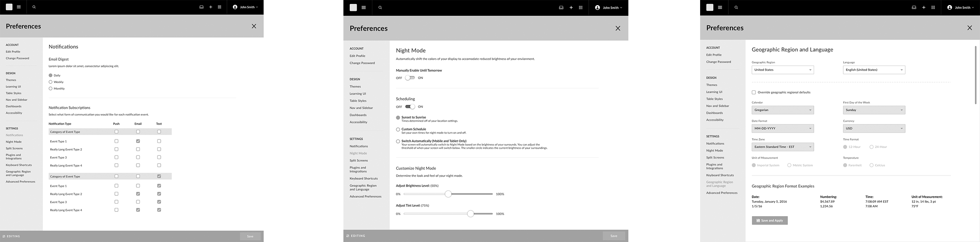Open apps grid icon in Notifications window
Screen dimensions: 980x242
point(220,7)
